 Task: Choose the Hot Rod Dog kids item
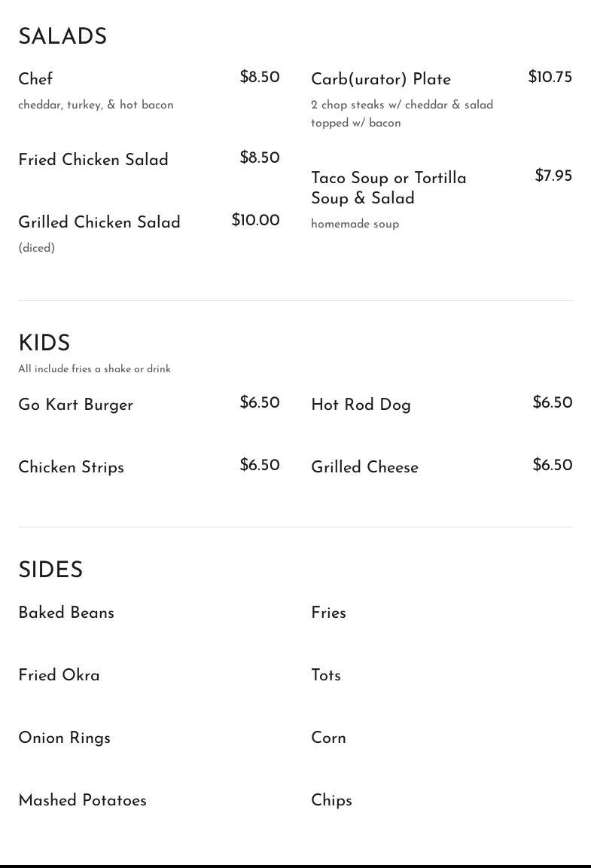coord(361,405)
